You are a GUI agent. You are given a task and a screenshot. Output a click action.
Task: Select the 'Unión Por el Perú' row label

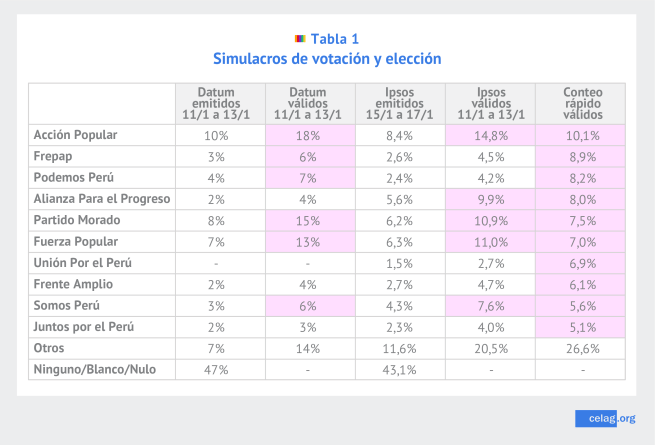(83, 263)
